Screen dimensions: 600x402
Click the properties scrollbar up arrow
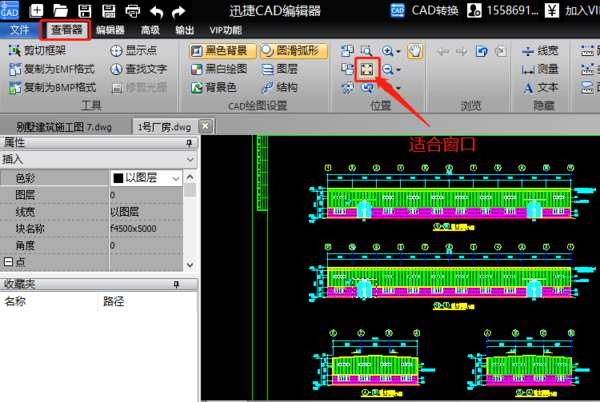coord(190,177)
